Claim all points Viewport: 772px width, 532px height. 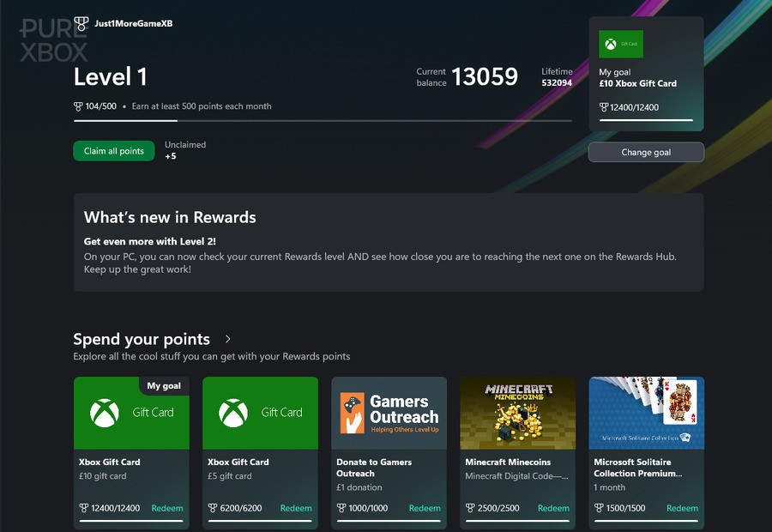pyautogui.click(x=113, y=150)
